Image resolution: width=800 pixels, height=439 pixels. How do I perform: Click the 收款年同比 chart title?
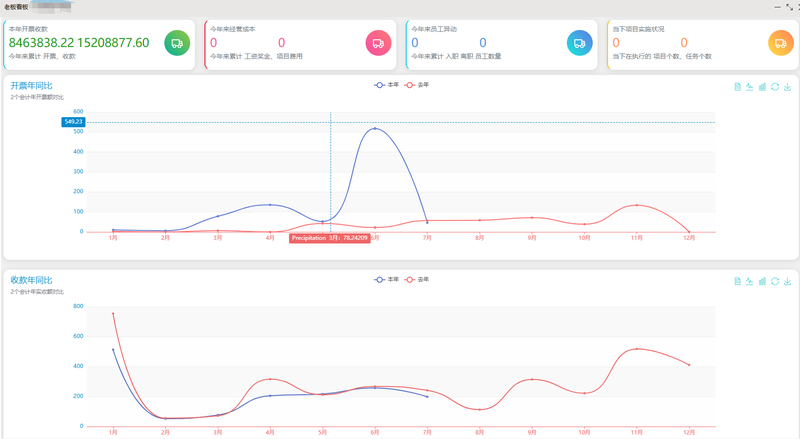point(32,280)
